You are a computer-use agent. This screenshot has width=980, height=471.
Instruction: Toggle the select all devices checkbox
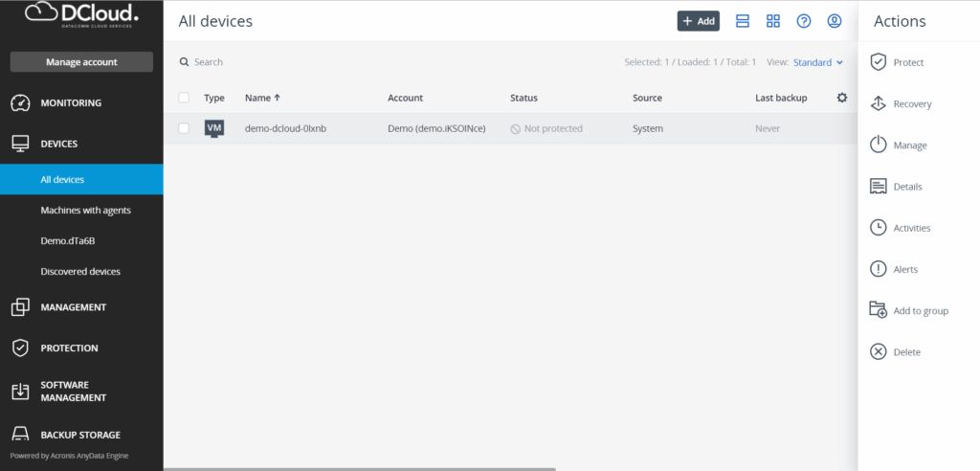point(184,98)
